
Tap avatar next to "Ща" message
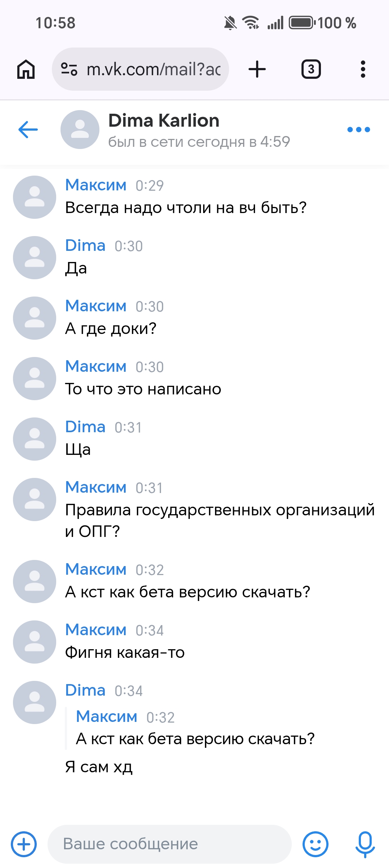tap(35, 439)
